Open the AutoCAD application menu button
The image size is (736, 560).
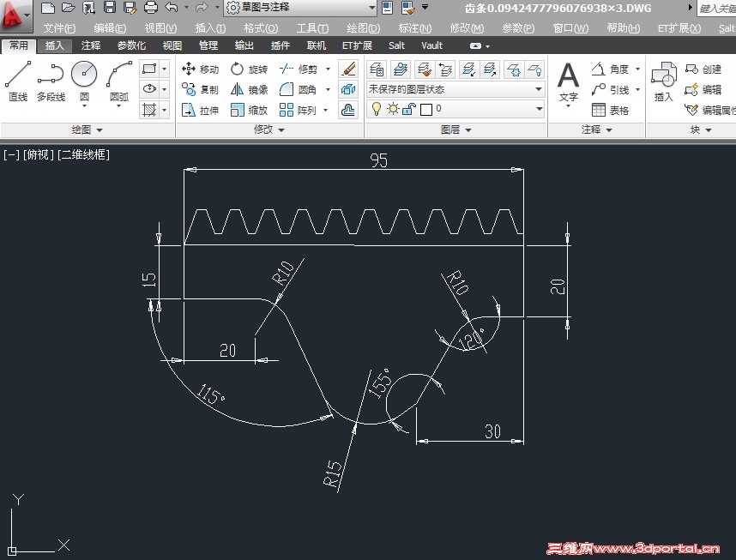pos(15,16)
